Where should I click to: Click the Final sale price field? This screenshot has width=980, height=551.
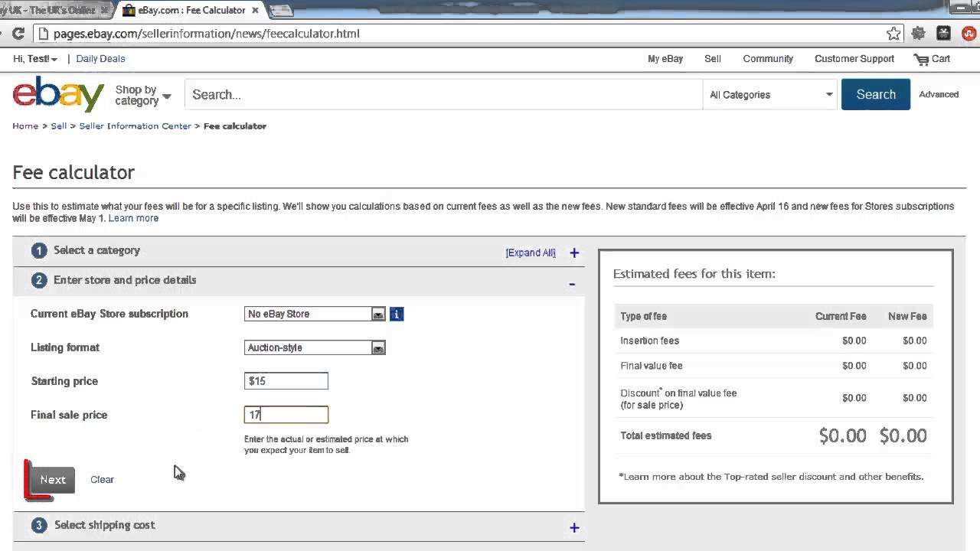pos(286,415)
